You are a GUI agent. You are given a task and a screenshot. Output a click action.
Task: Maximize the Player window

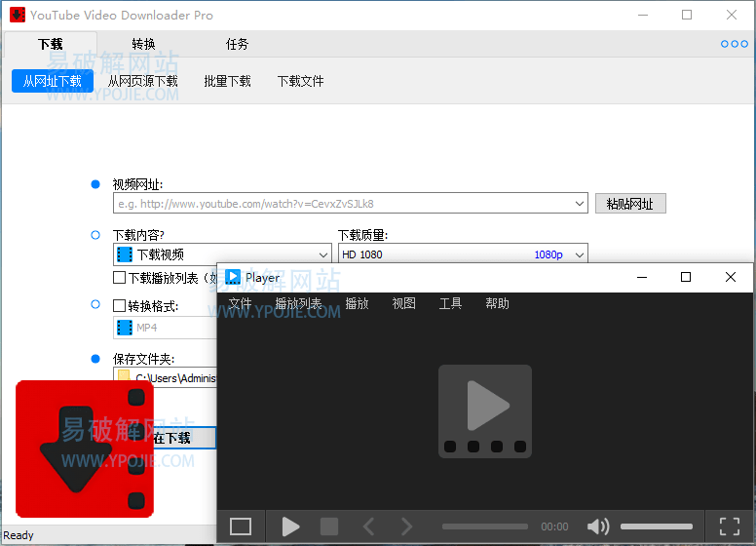pos(686,277)
